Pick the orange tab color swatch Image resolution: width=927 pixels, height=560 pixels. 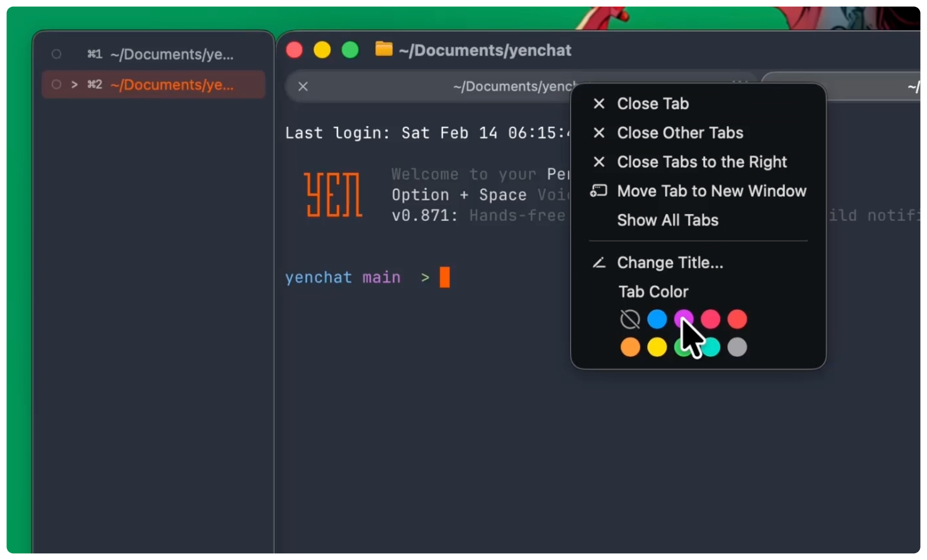click(x=630, y=347)
